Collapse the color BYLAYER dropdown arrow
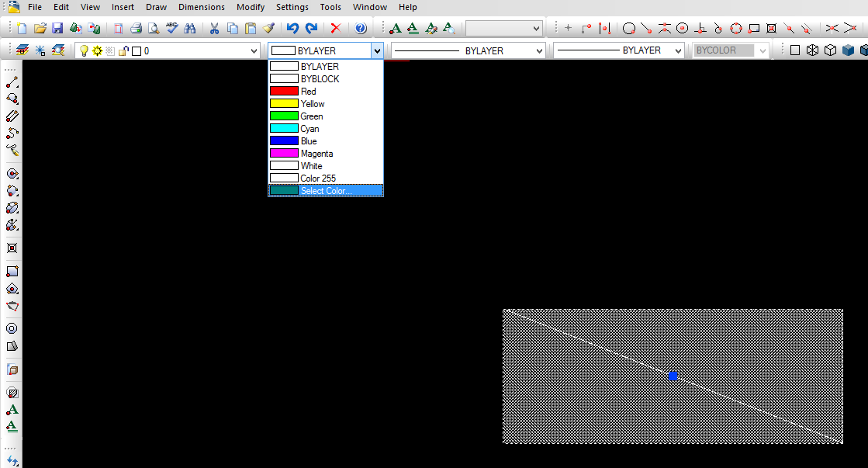The width and height of the screenshot is (868, 468). pos(377,51)
